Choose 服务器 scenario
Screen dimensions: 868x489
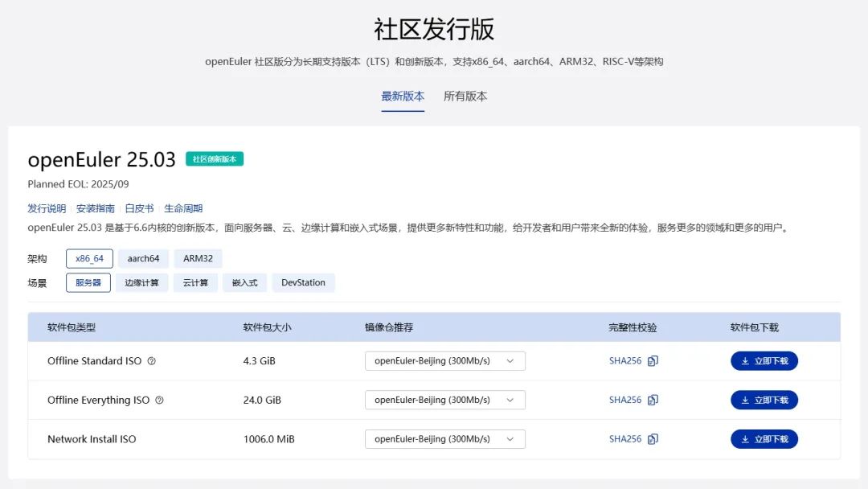coord(88,282)
